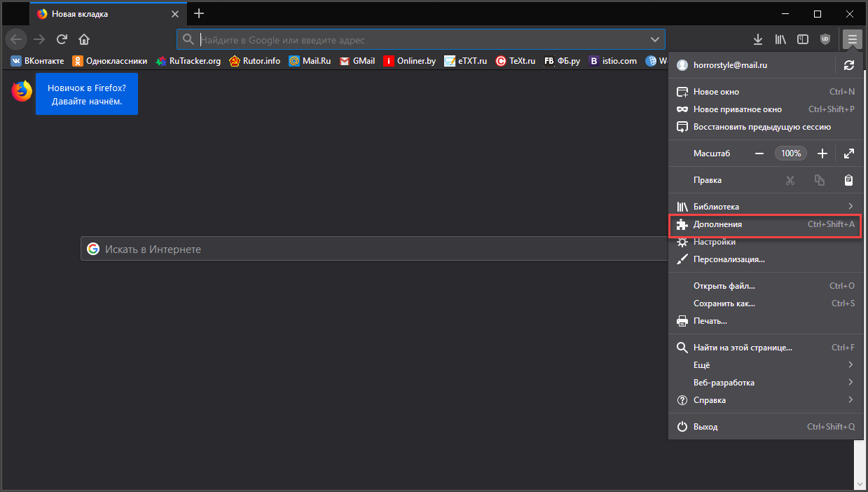Choose Сохранить как menu item

tap(766, 303)
